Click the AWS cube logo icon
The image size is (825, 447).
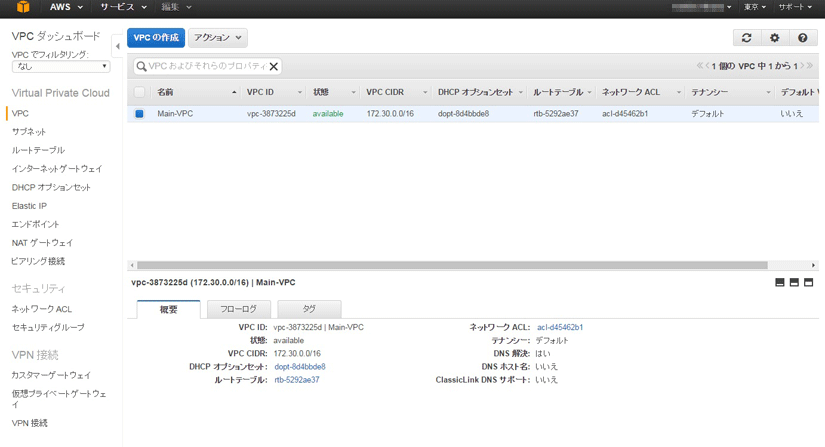pyautogui.click(x=21, y=8)
